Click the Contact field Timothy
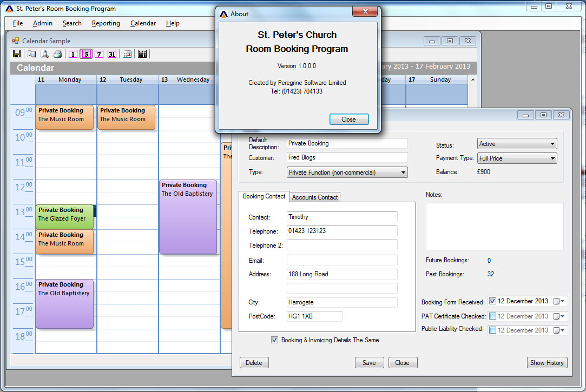586x392 pixels. (342, 217)
